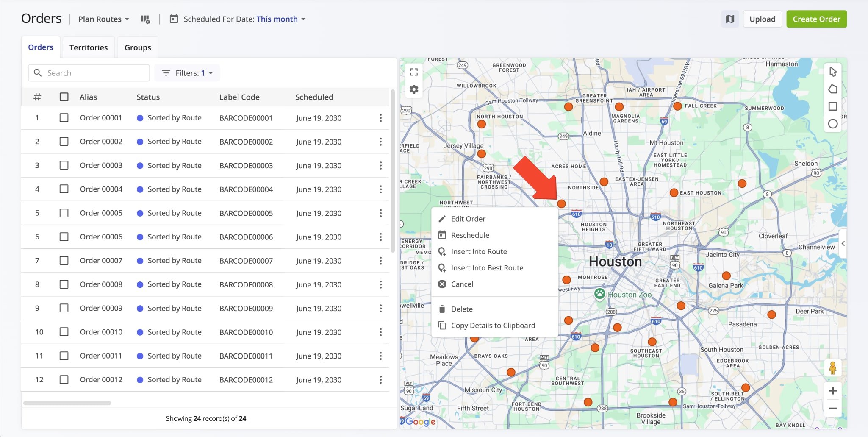Viewport: 868px width, 437px height.
Task: Open three-dot menu for Order 00001
Action: tap(380, 118)
